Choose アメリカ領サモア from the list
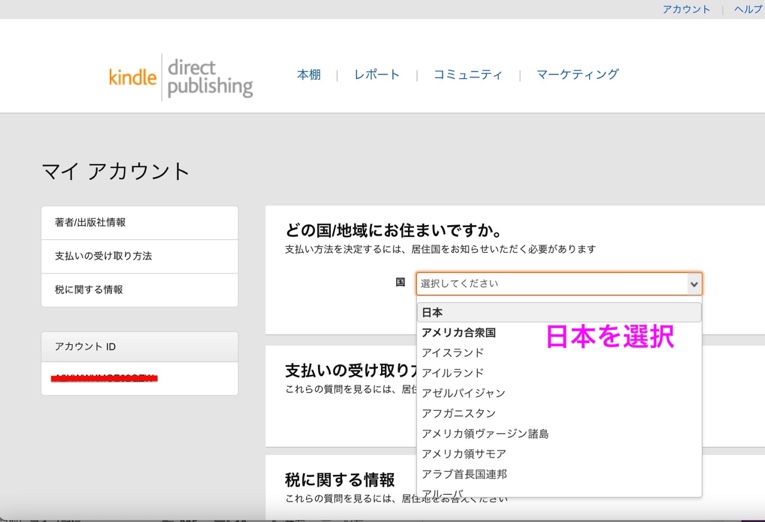Image resolution: width=765 pixels, height=522 pixels. tap(464, 454)
